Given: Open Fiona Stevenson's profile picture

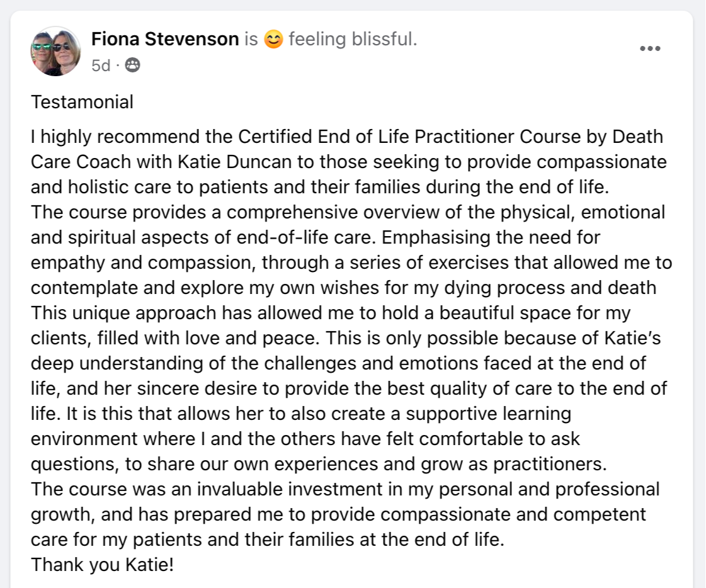Looking at the screenshot, I should (55, 52).
